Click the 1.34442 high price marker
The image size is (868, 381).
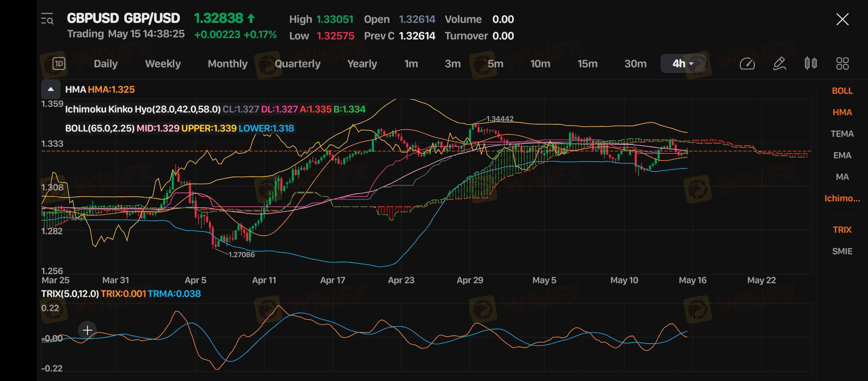[500, 119]
